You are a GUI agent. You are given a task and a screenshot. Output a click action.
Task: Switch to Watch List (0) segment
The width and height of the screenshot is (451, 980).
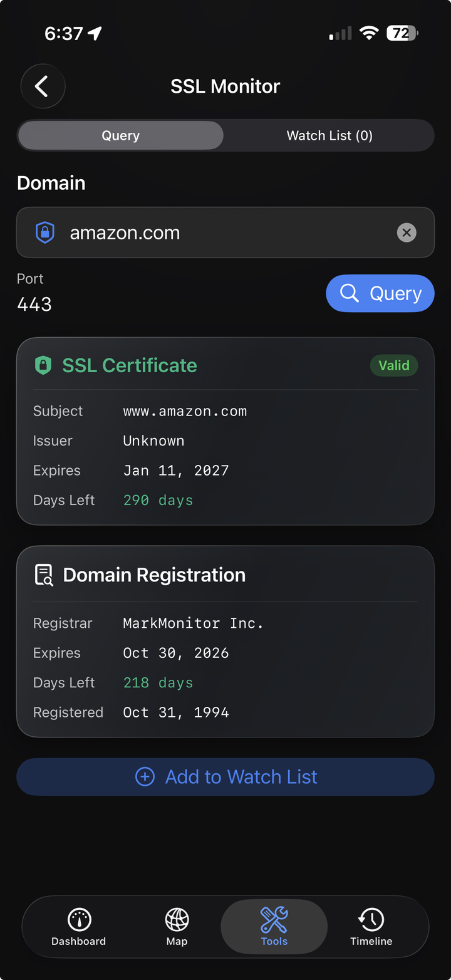(329, 135)
